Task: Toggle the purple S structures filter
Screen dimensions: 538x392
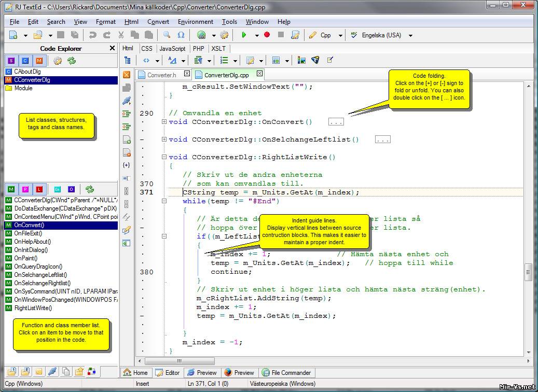Action: click(11, 61)
